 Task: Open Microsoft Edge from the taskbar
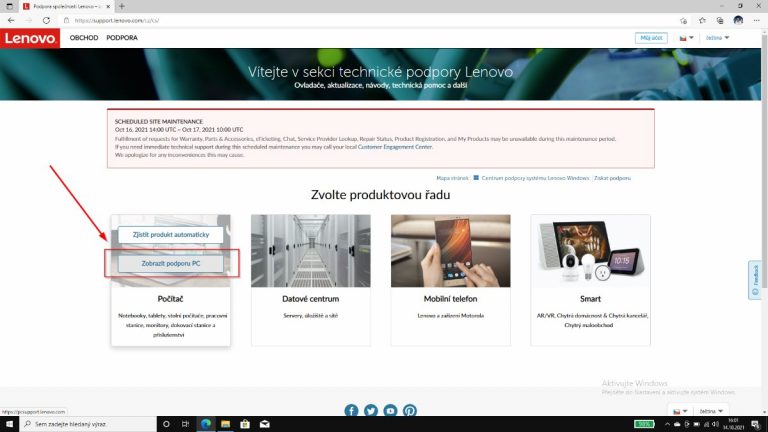point(206,424)
